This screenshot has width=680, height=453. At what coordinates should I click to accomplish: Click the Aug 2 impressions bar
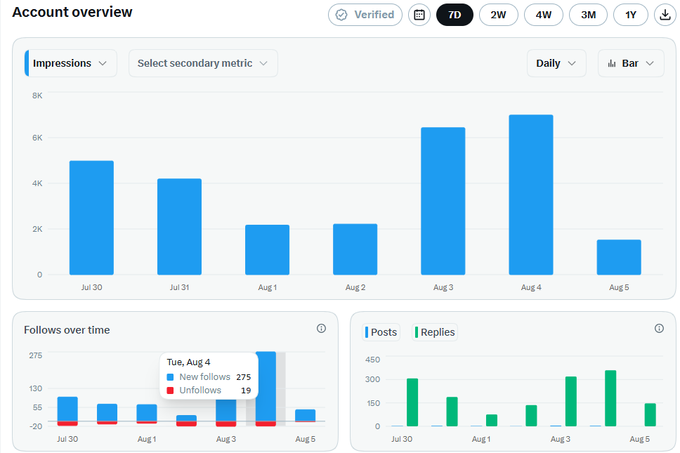355,249
